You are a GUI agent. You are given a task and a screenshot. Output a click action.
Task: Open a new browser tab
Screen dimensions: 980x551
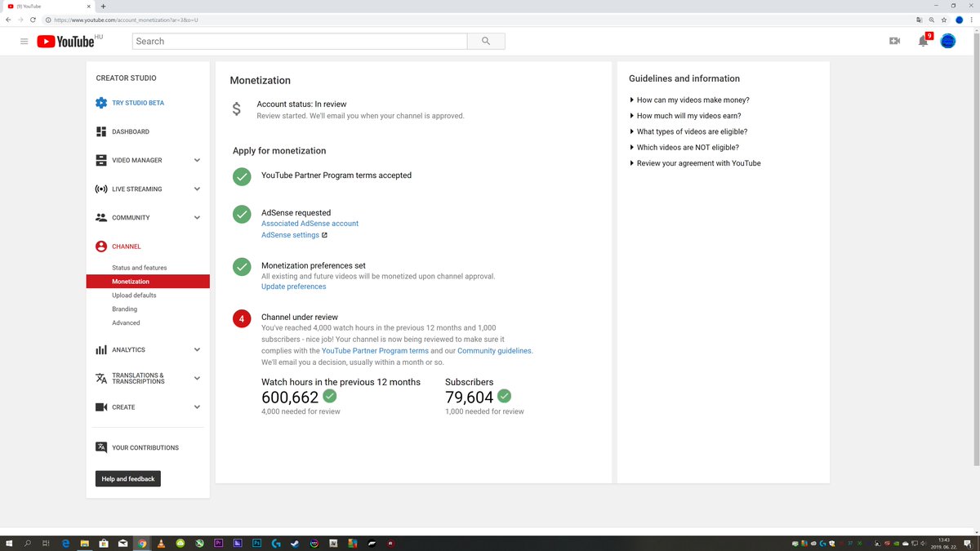click(103, 6)
